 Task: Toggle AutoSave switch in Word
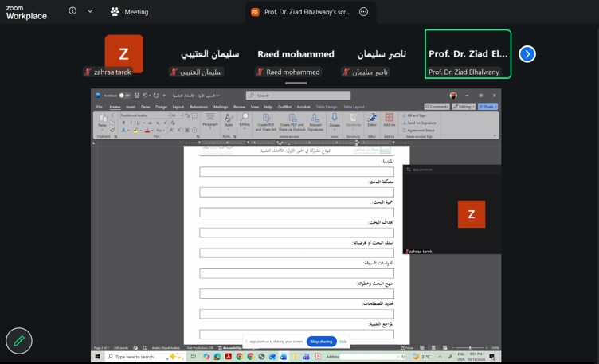coord(124,96)
